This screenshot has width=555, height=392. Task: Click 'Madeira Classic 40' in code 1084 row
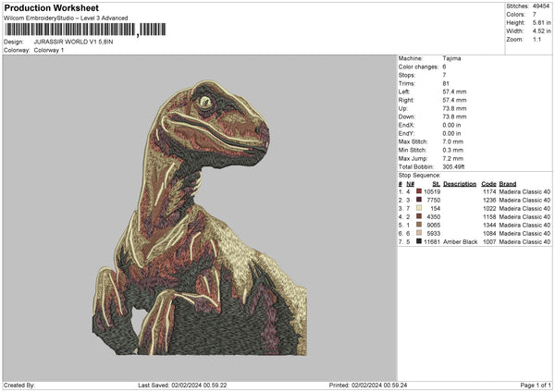click(x=524, y=234)
